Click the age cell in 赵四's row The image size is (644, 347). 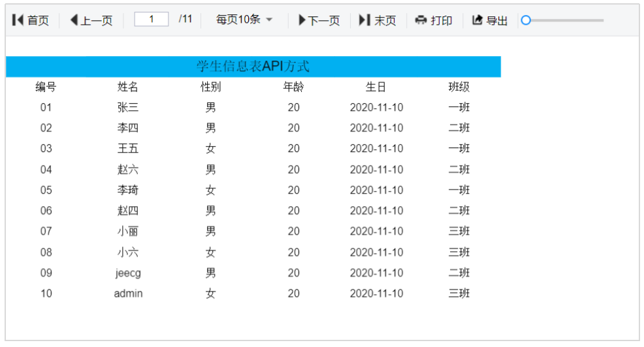[293, 211]
